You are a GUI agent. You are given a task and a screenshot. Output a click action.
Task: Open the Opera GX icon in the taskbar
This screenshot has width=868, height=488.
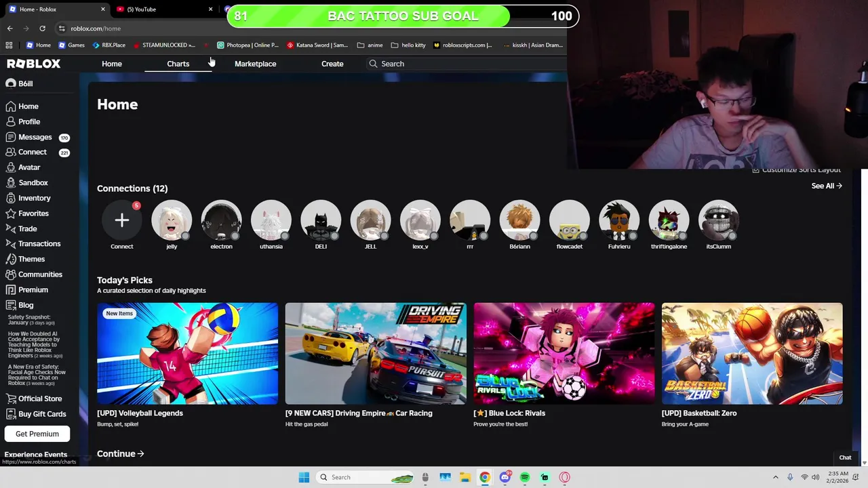(x=564, y=477)
